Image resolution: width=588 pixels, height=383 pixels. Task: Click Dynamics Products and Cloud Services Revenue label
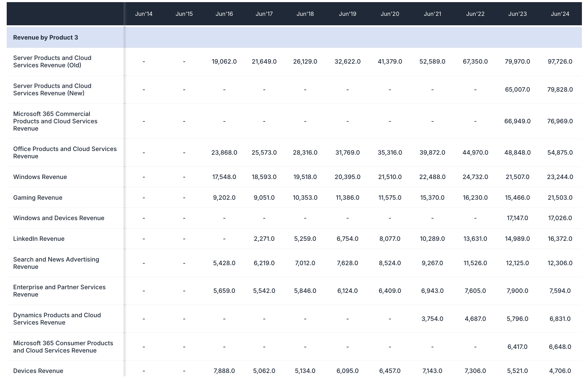pyautogui.click(x=57, y=319)
